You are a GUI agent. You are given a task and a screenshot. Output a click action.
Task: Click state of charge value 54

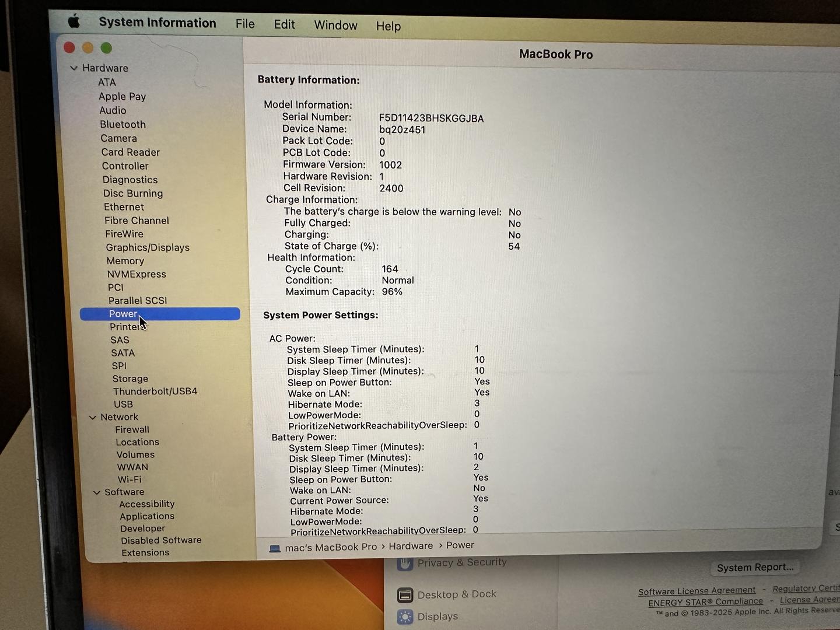tap(514, 247)
